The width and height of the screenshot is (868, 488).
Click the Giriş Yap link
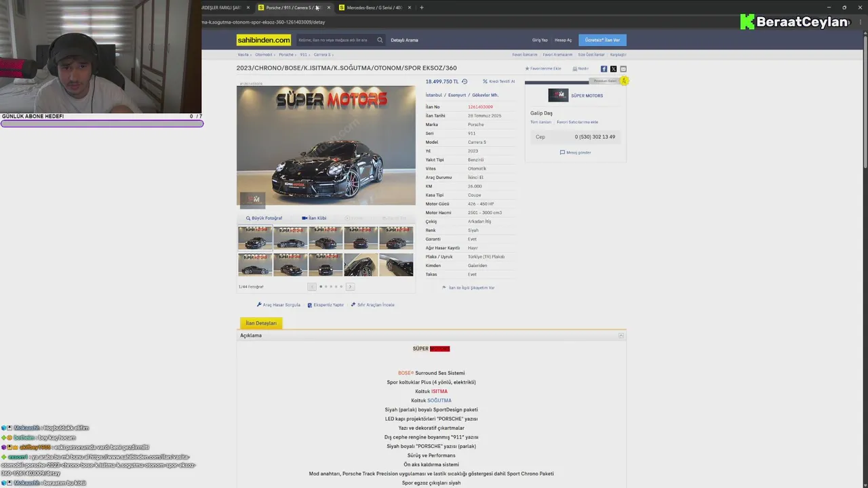(x=540, y=40)
